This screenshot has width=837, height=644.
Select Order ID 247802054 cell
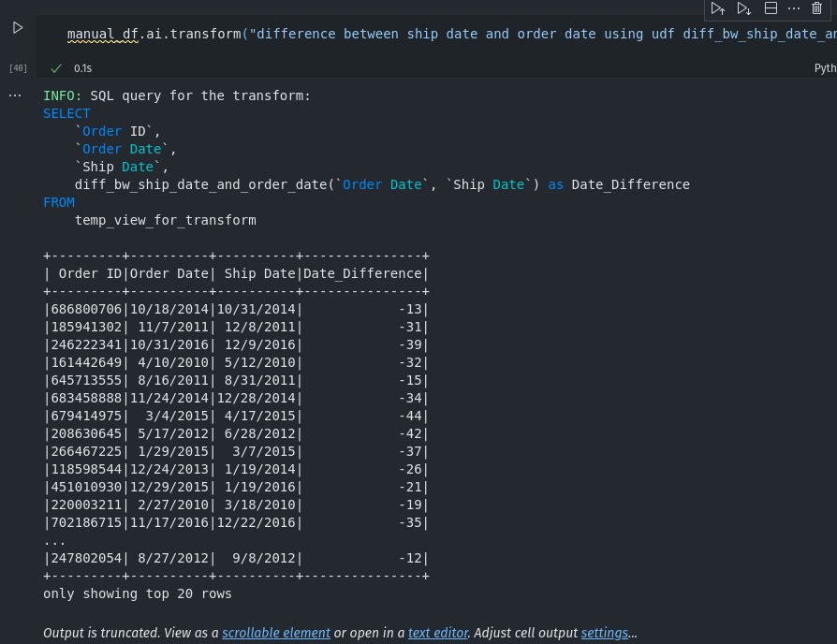(x=86, y=558)
